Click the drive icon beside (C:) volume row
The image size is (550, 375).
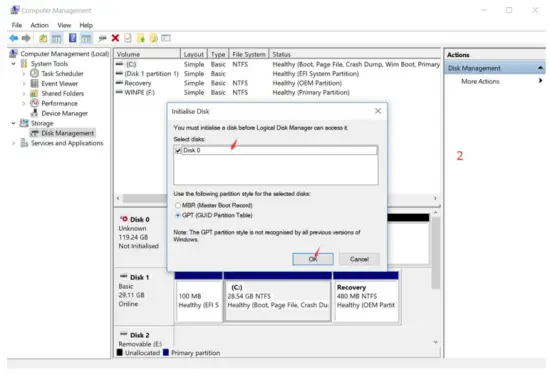pyautogui.click(x=119, y=64)
